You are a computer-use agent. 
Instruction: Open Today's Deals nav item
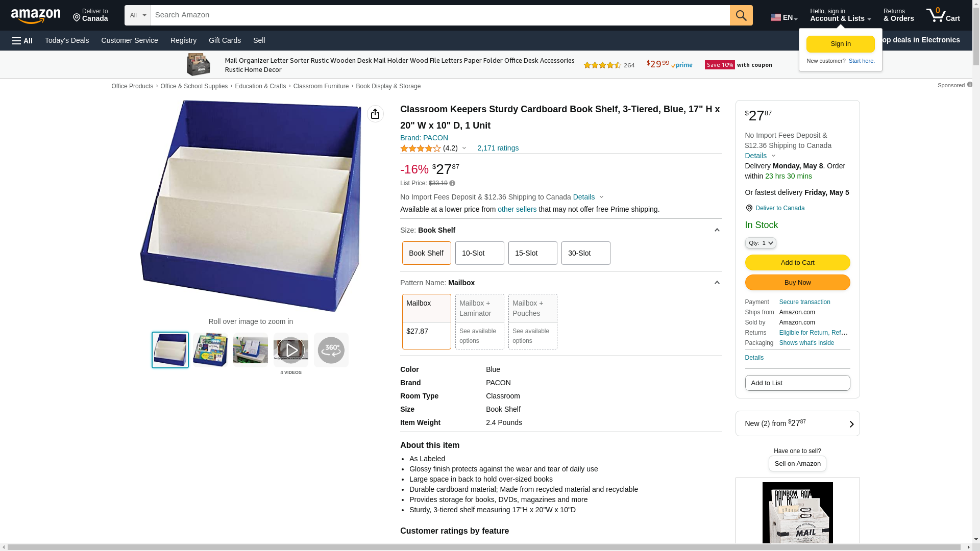67,40
